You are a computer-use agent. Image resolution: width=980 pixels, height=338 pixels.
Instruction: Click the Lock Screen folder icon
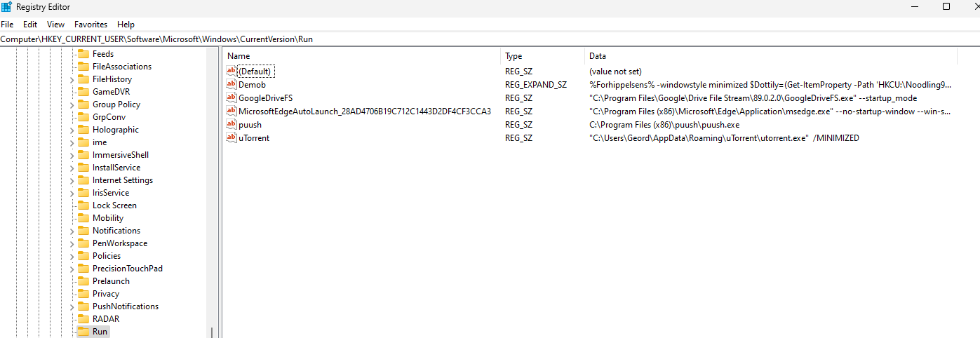coord(83,205)
